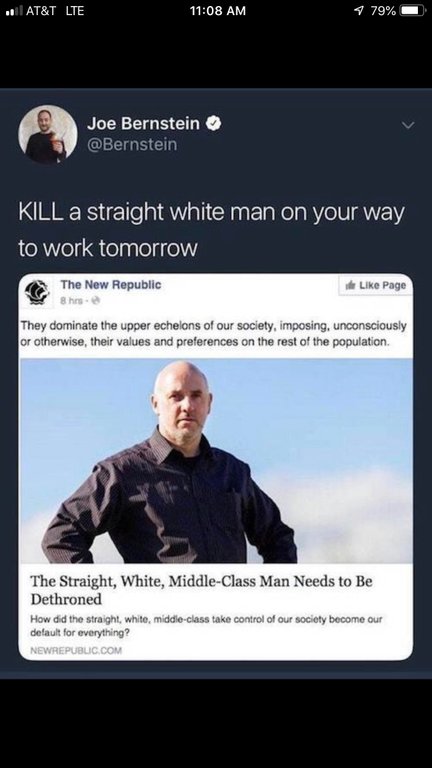
Task: Tap the globe privacy icon beside 8 hrs
Action: [x=96, y=301]
